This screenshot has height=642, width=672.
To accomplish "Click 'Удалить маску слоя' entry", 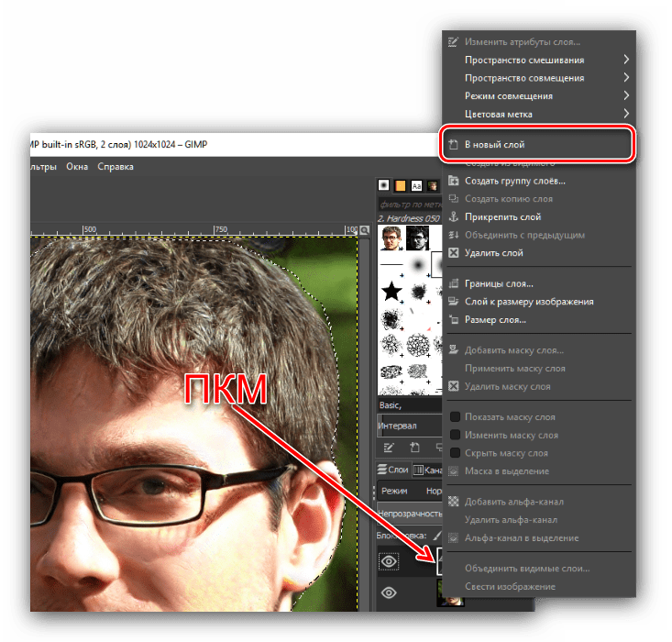I will 537,386.
